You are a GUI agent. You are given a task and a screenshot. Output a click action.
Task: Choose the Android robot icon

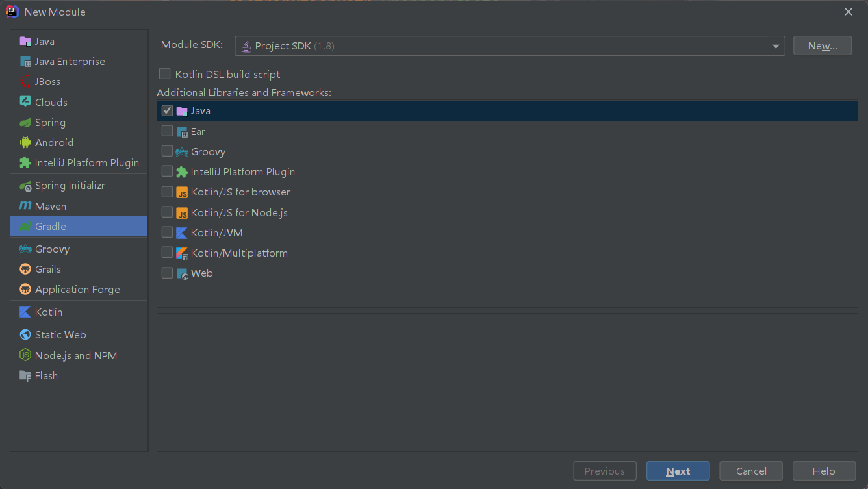[x=25, y=142]
